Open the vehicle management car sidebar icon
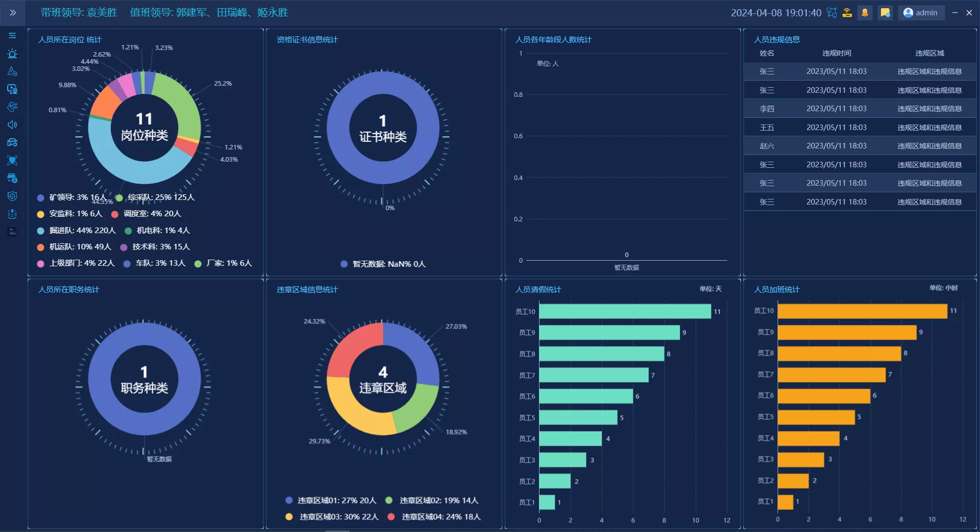This screenshot has height=532, width=980. pyautogui.click(x=13, y=143)
